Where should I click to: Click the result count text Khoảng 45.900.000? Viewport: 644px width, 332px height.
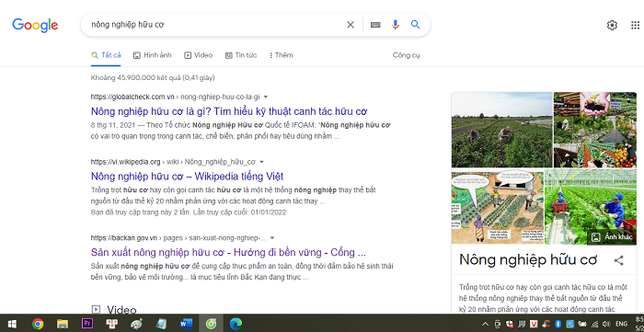pyautogui.click(x=153, y=77)
